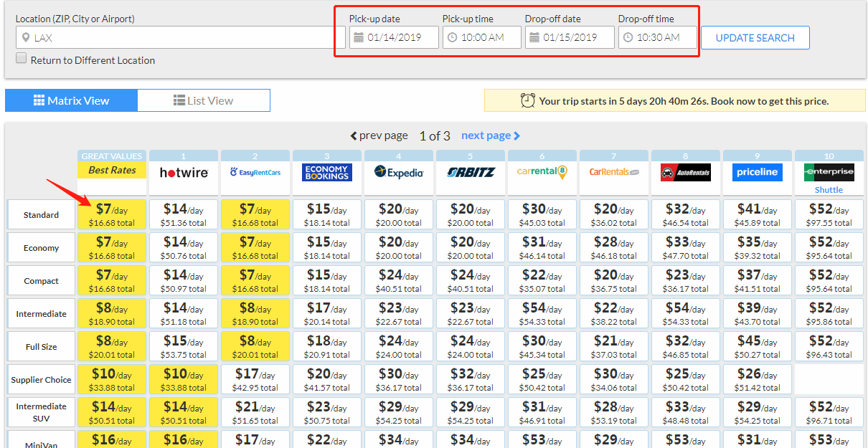This screenshot has width=868, height=448.
Task: Switch to Matrix View tab
Action: 71,100
